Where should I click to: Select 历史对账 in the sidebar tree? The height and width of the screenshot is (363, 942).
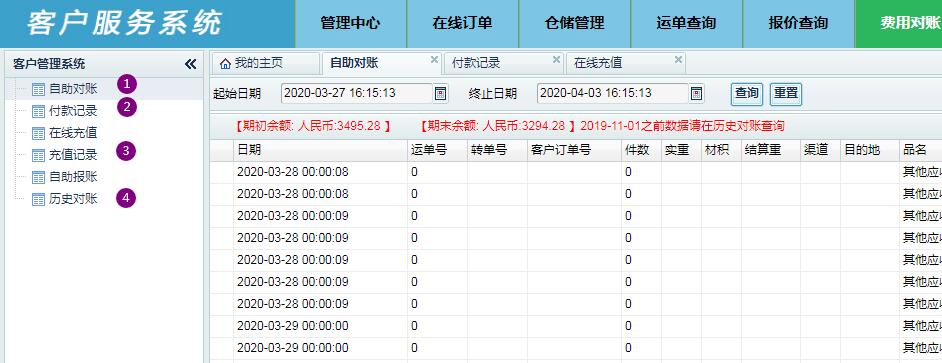click(x=73, y=200)
